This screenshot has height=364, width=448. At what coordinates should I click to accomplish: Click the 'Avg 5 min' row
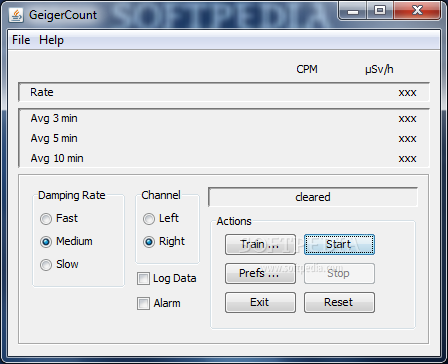tap(224, 138)
